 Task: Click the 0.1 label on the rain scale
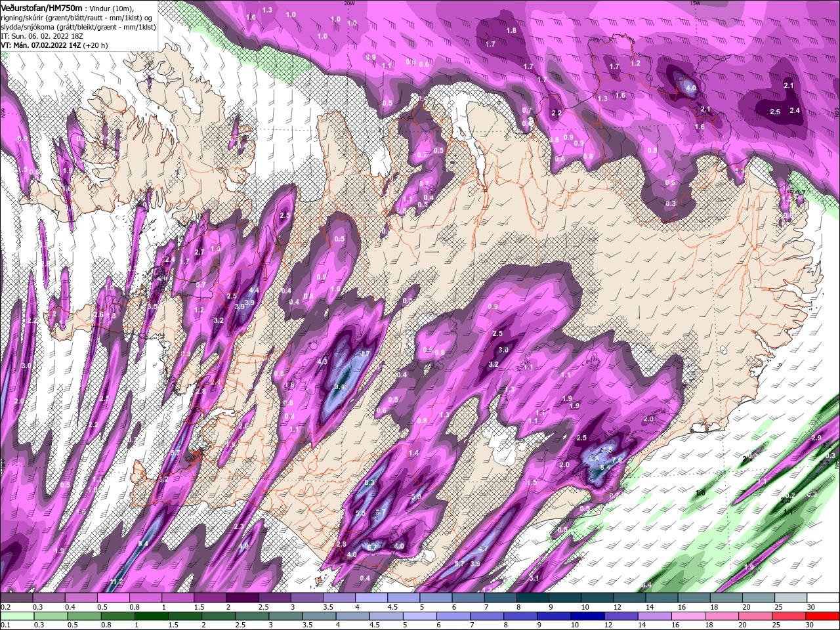point(5,625)
